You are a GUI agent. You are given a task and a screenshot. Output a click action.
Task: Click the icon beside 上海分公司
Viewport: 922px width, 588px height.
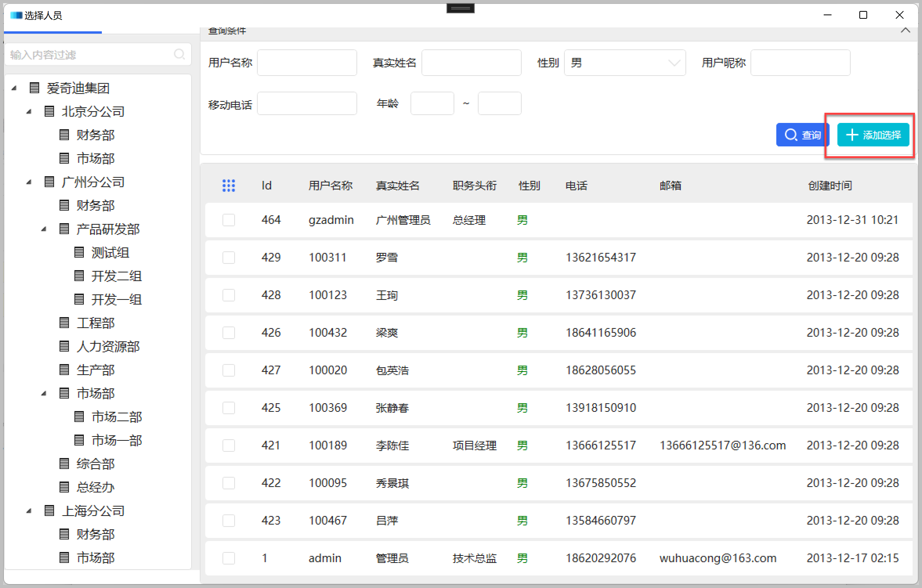click(x=49, y=510)
